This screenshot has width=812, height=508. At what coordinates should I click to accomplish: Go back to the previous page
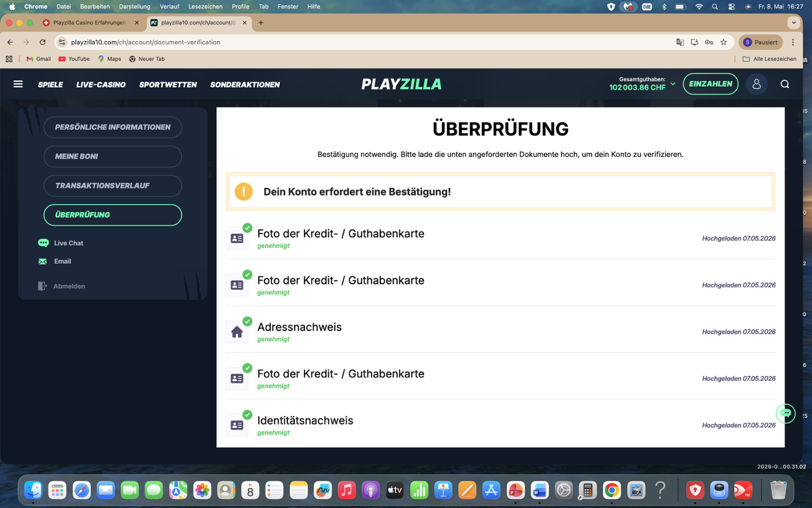pos(10,42)
